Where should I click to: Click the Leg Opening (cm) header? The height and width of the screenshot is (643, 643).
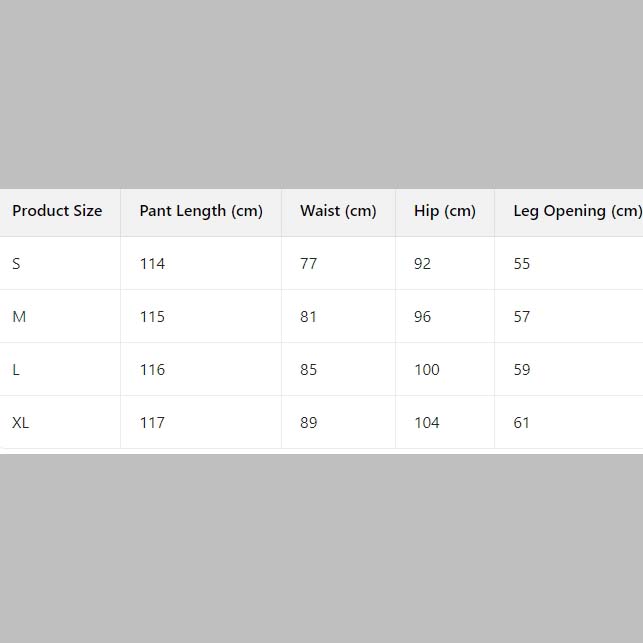(577, 211)
